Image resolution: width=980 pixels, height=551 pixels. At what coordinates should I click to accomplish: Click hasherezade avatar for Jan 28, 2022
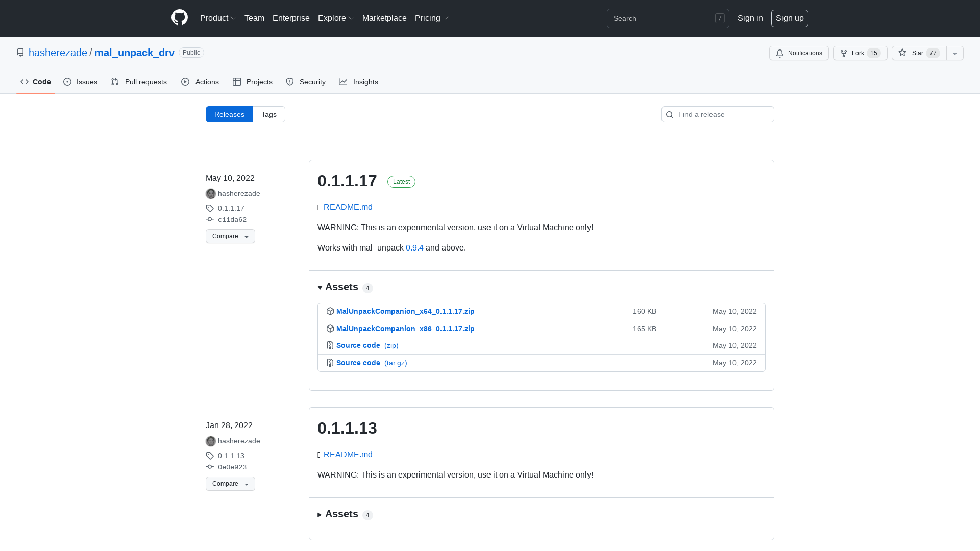(x=211, y=441)
